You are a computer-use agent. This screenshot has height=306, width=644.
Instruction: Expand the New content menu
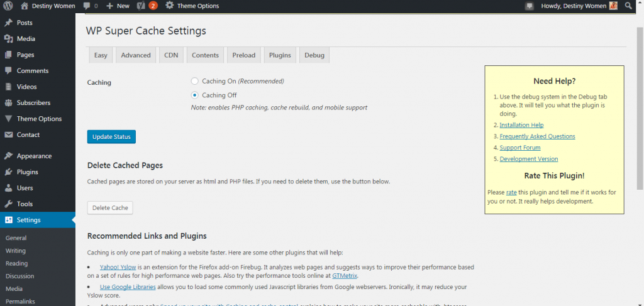coord(118,6)
